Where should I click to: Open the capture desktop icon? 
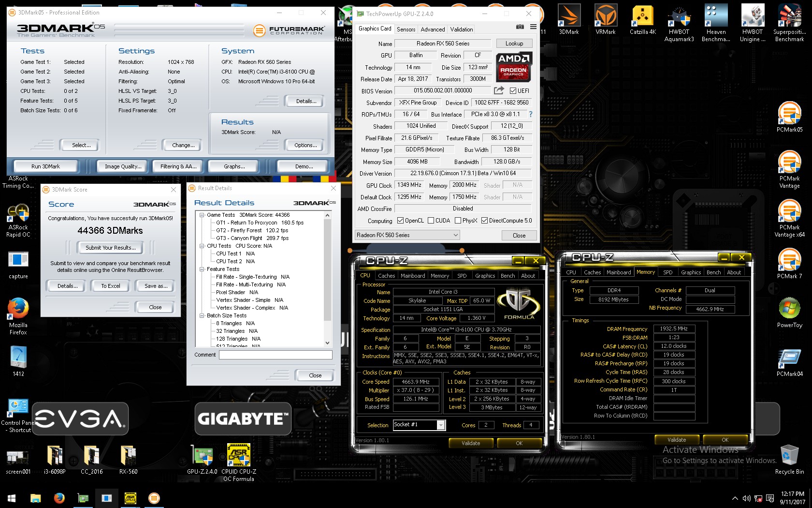[18, 265]
